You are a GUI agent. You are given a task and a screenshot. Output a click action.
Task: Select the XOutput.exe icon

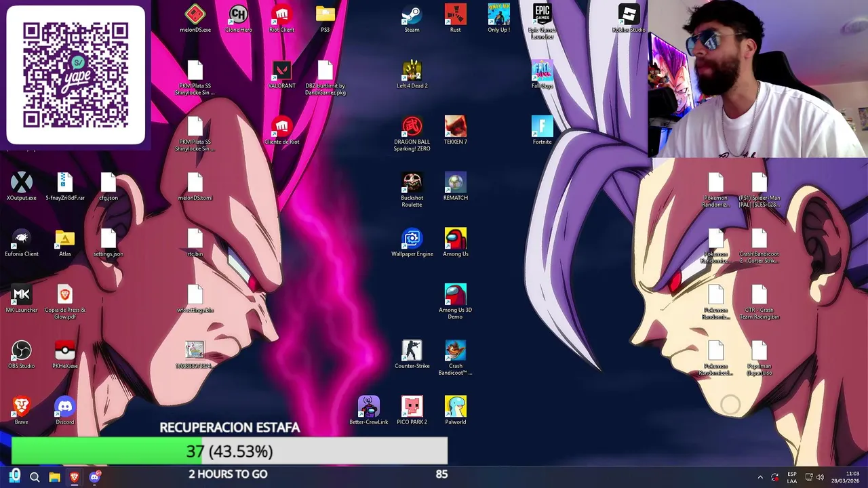21,187
